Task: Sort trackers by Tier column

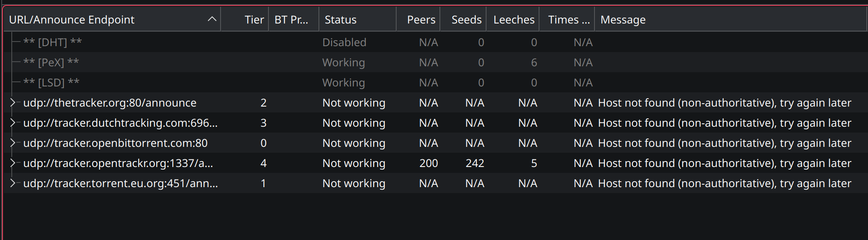Action: (254, 20)
